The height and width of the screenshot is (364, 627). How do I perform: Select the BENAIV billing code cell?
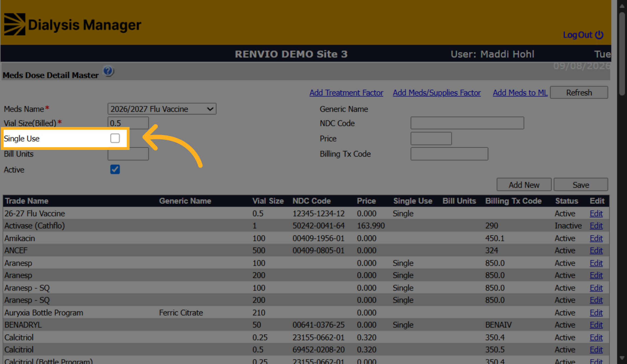pos(498,325)
